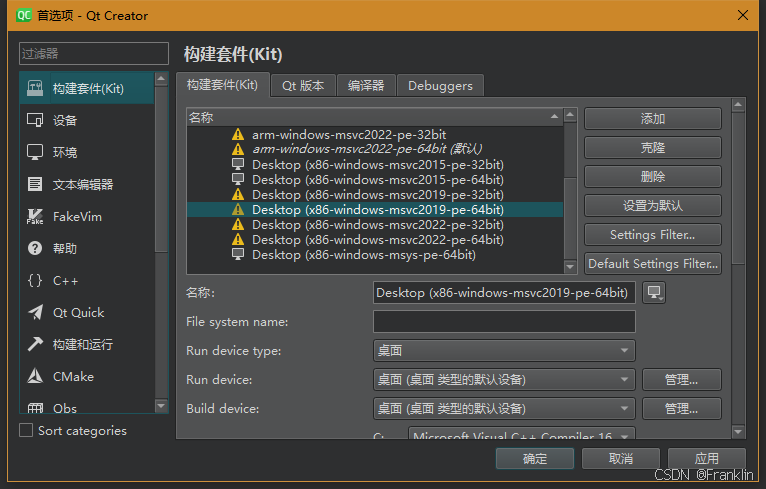Switch to the 构建套件(Kit) tab
The image size is (766, 489).
point(222,85)
